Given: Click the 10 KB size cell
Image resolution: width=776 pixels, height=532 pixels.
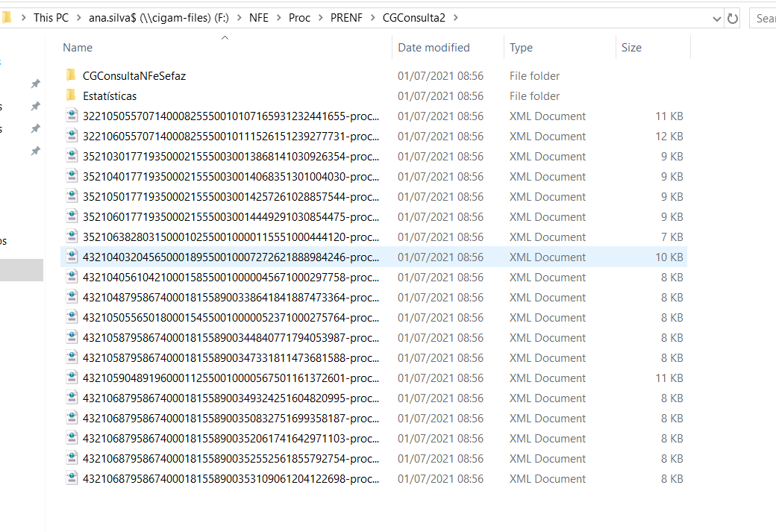Looking at the screenshot, I should pyautogui.click(x=669, y=257).
